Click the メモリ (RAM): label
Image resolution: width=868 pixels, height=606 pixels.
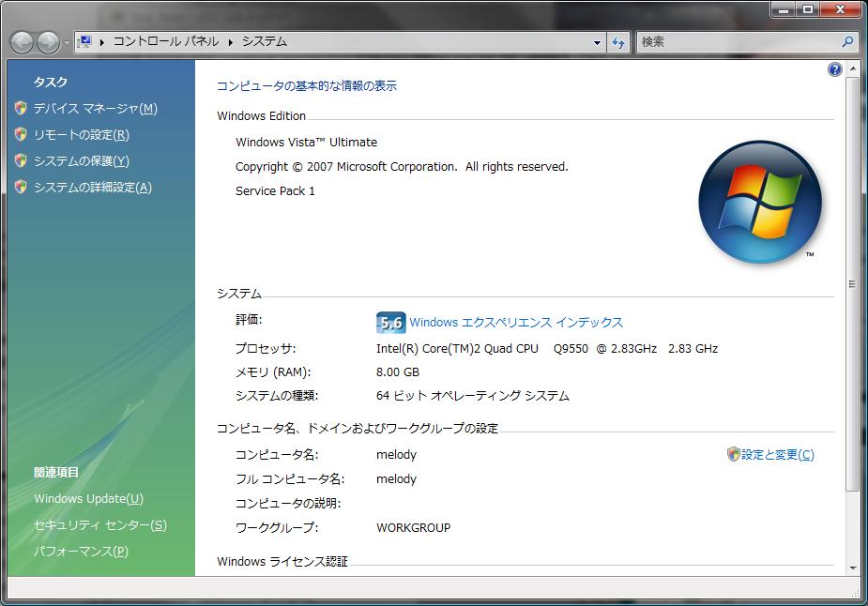click(273, 371)
